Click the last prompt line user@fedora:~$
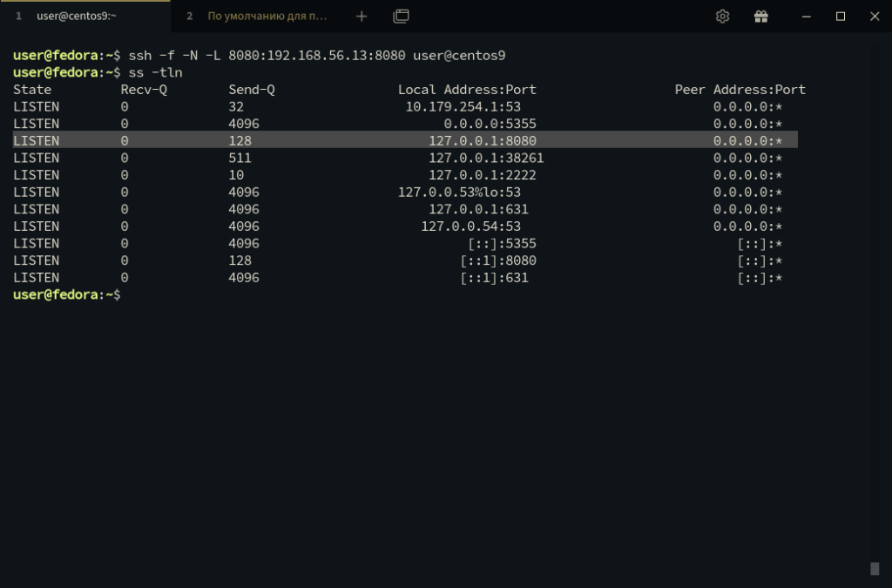Screen dimensions: 892x588 point(66,294)
